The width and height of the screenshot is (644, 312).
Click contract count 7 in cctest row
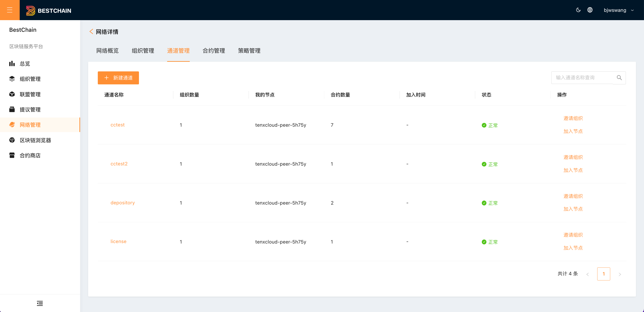tap(332, 125)
